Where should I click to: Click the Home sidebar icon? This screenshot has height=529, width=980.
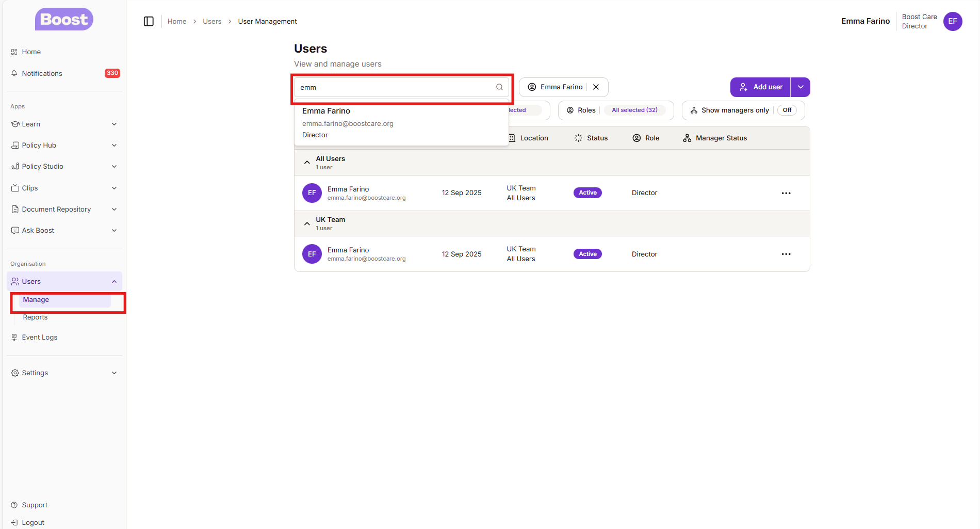click(14, 52)
